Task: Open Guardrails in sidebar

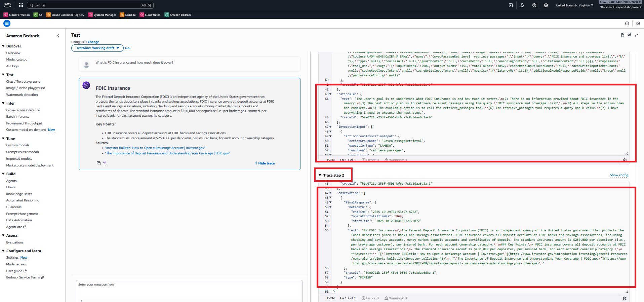Action: point(14,207)
